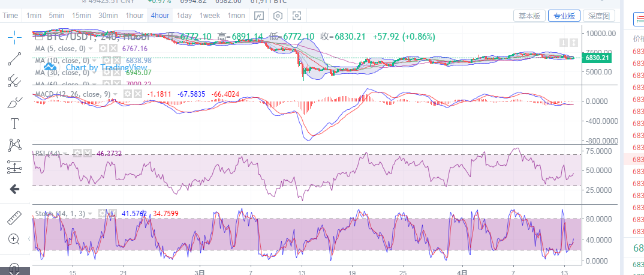
Task: Select the 1day interval
Action: coord(184,16)
